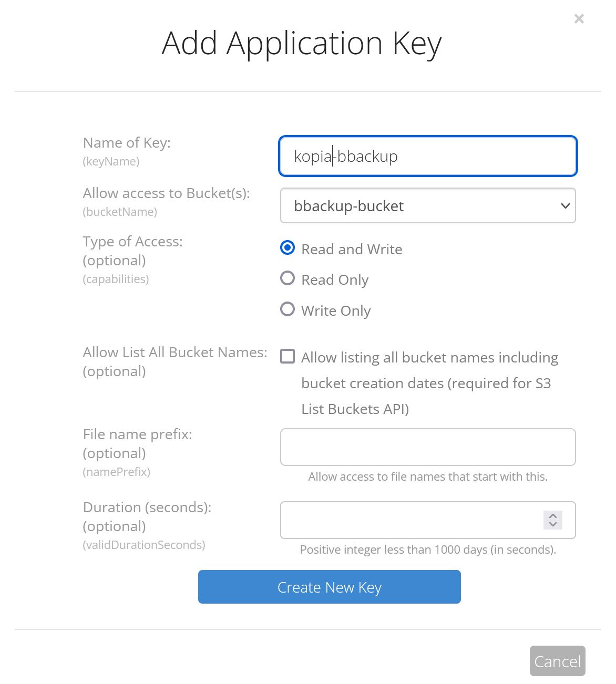Viewport: 616px width, 684px height.
Task: Click the validDurationSeconds label
Action: click(x=143, y=545)
